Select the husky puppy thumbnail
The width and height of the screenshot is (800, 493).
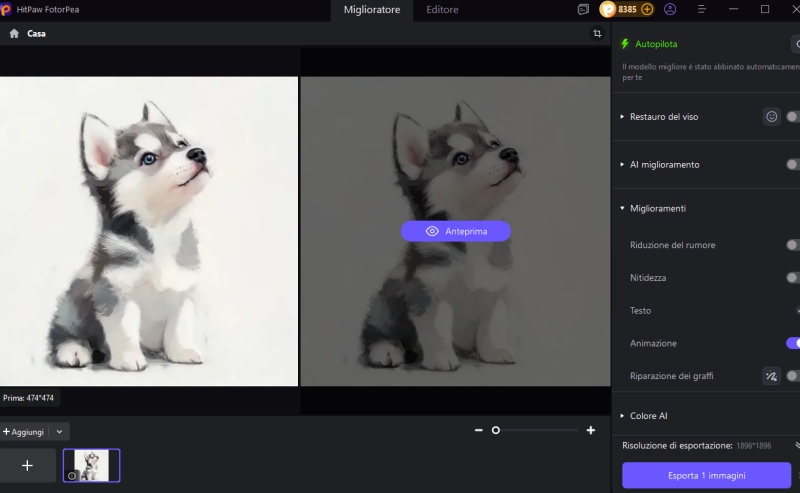coord(91,465)
